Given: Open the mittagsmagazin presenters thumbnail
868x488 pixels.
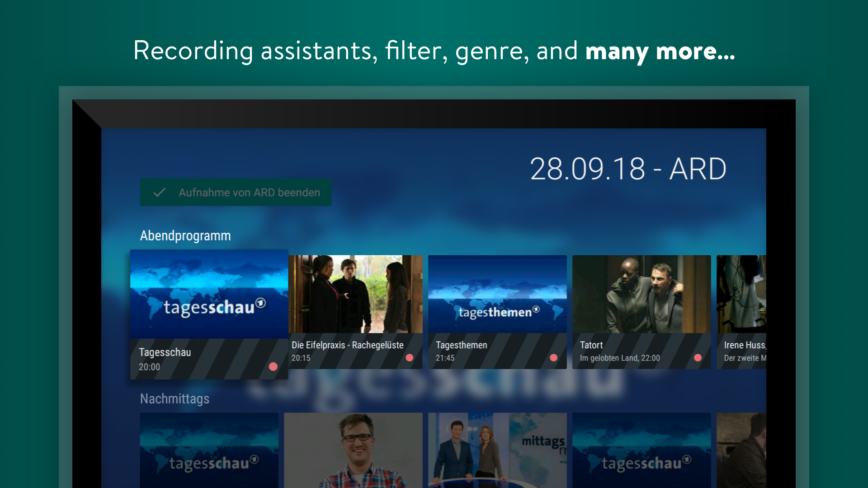Looking at the screenshot, I should [x=497, y=450].
